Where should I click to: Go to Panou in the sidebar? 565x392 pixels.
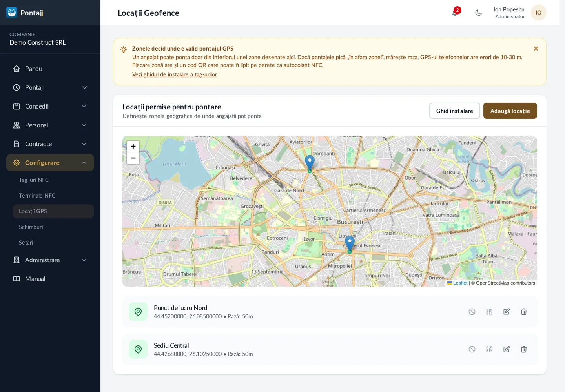tap(50, 69)
